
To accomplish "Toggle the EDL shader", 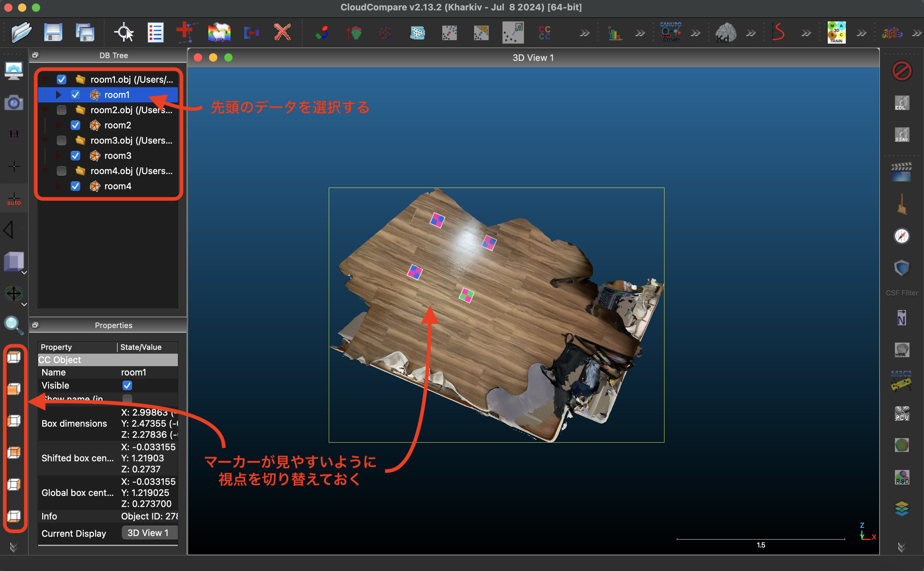I will (902, 103).
